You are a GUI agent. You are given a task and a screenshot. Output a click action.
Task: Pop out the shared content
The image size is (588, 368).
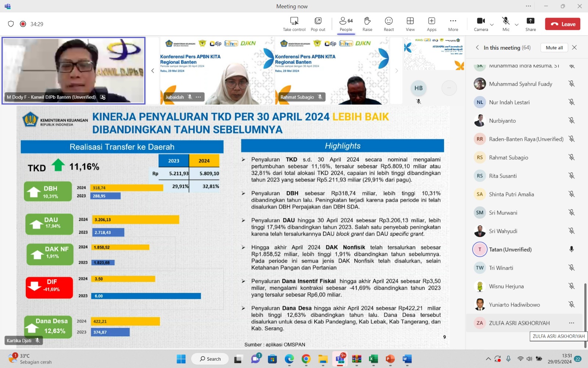click(318, 21)
